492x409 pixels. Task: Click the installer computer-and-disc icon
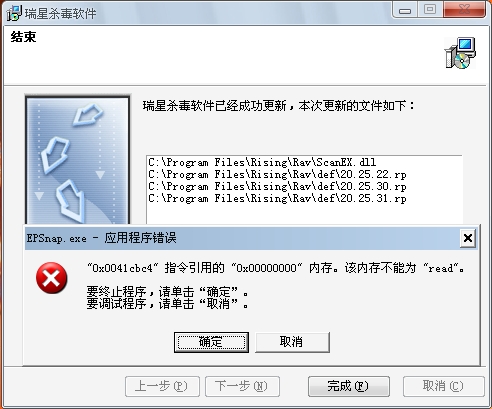click(x=460, y=53)
